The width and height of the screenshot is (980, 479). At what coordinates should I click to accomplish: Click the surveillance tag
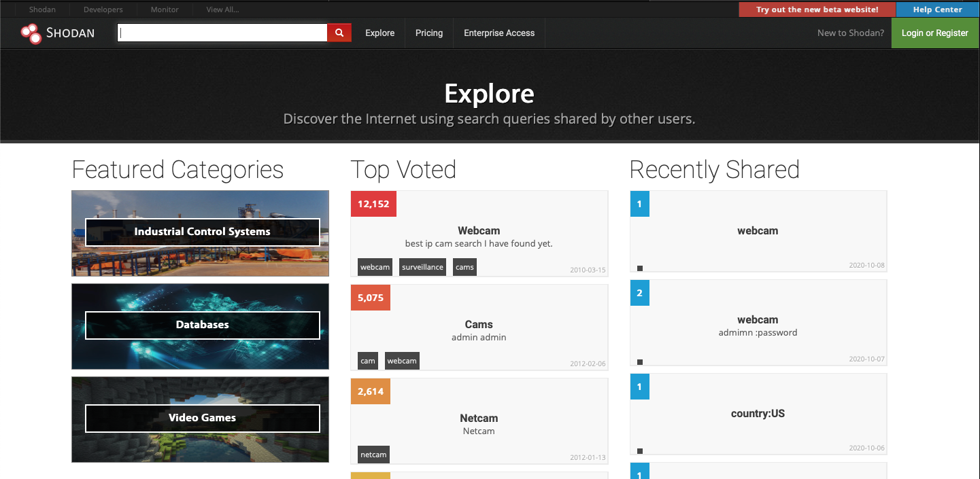point(422,267)
